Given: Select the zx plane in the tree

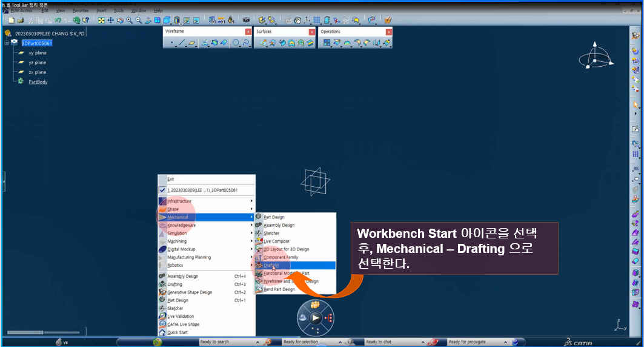Looking at the screenshot, I should (38, 72).
